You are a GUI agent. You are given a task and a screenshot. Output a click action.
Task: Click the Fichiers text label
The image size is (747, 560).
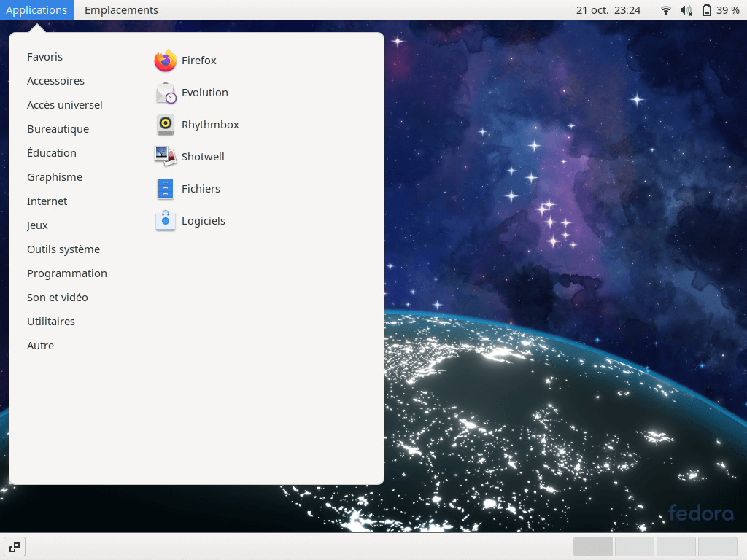[201, 189]
